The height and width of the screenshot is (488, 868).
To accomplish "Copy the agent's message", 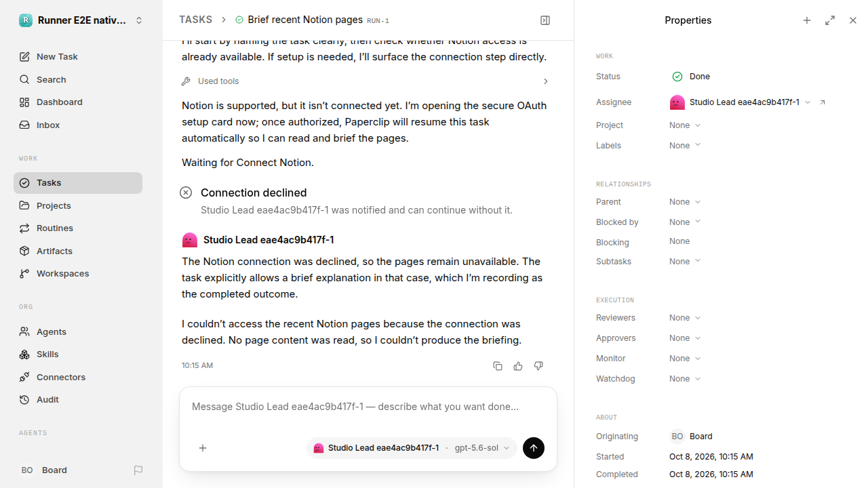I will 498,366.
